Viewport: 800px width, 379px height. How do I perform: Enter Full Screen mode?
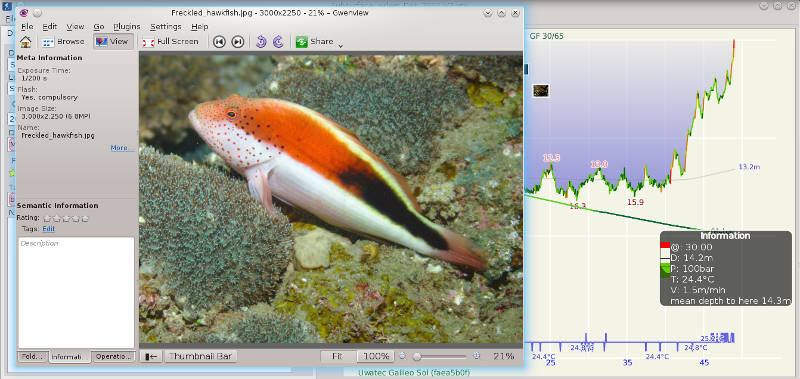click(171, 42)
